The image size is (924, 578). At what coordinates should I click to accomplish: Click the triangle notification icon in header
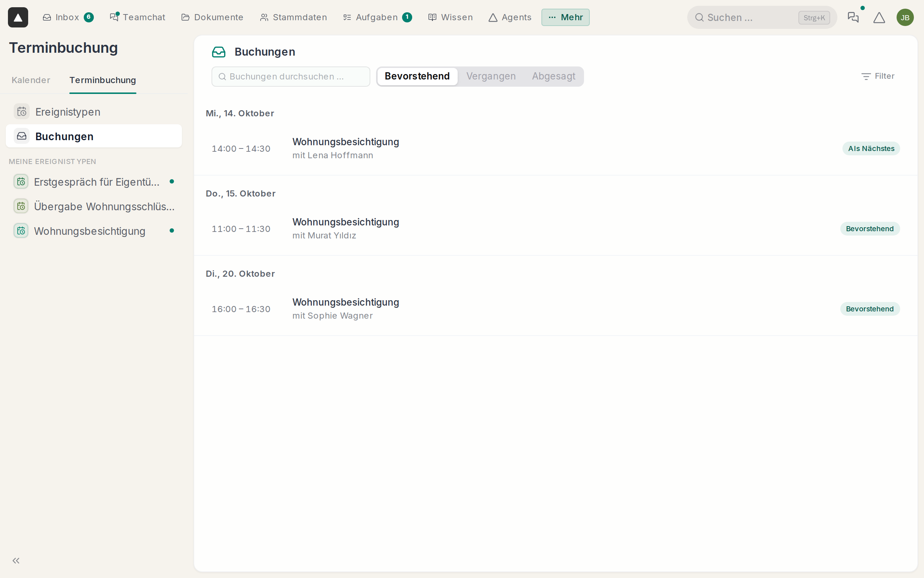(x=879, y=18)
